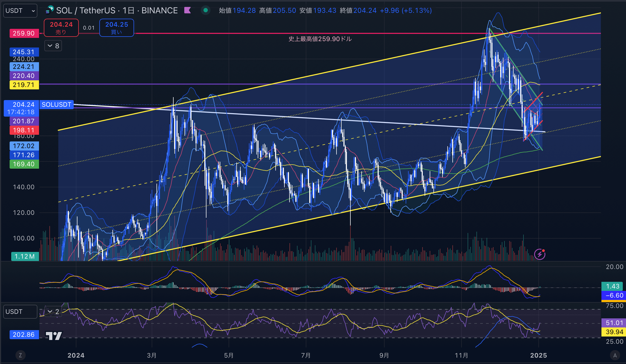Open the USDT currency dropdown at top
The width and height of the screenshot is (626, 364).
click(20, 11)
